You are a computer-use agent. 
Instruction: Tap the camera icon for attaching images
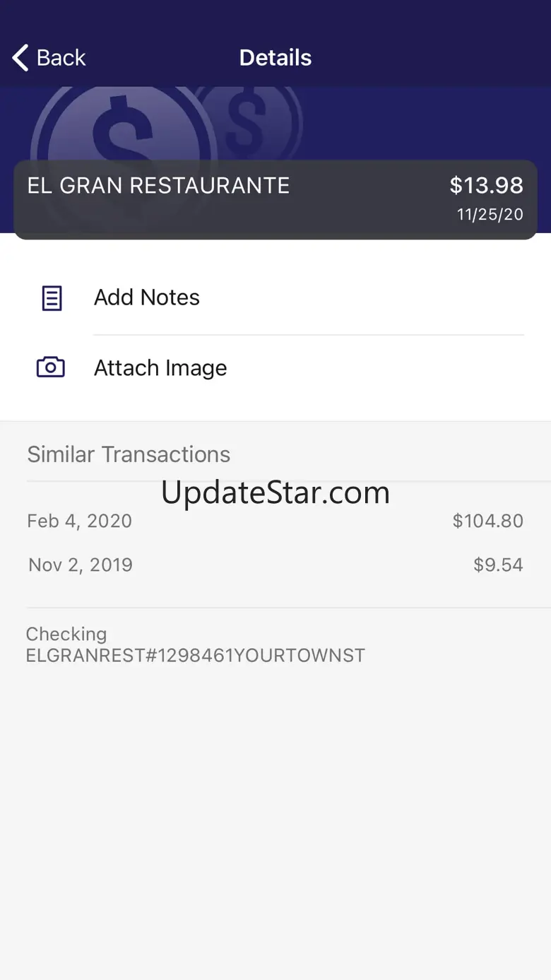(51, 367)
